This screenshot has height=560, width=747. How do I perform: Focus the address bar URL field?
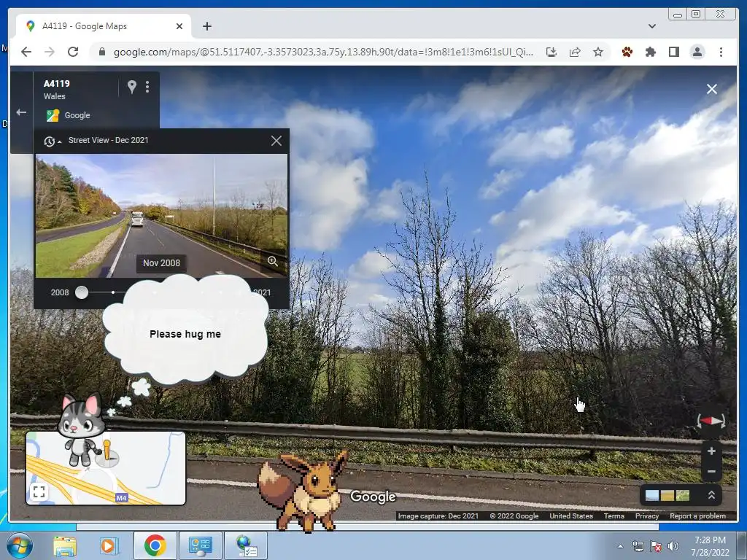pyautogui.click(x=323, y=52)
